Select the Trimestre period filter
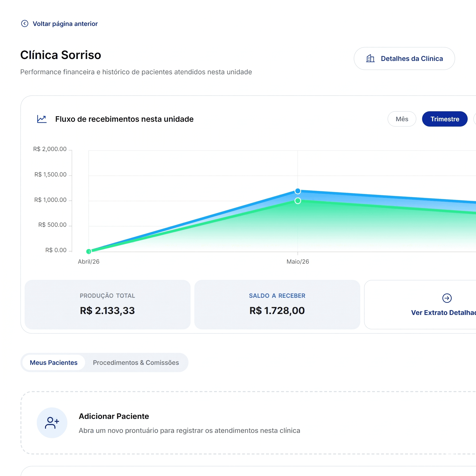This screenshot has height=476, width=476. (445, 119)
